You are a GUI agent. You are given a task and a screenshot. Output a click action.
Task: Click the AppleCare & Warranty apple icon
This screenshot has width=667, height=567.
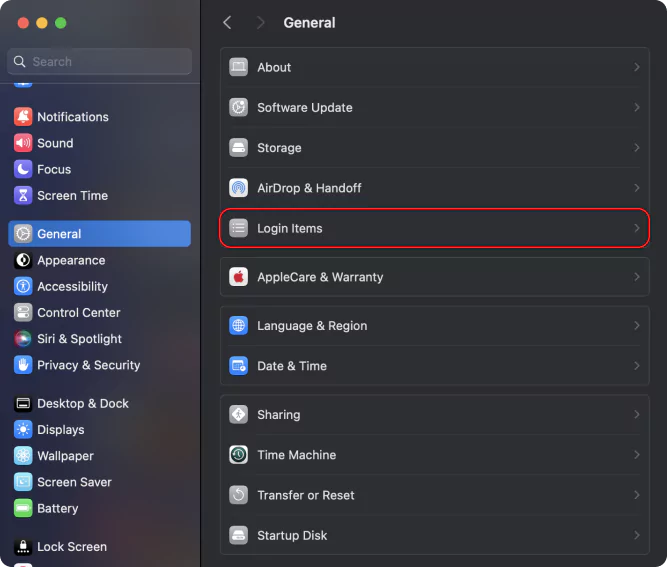coord(238,277)
